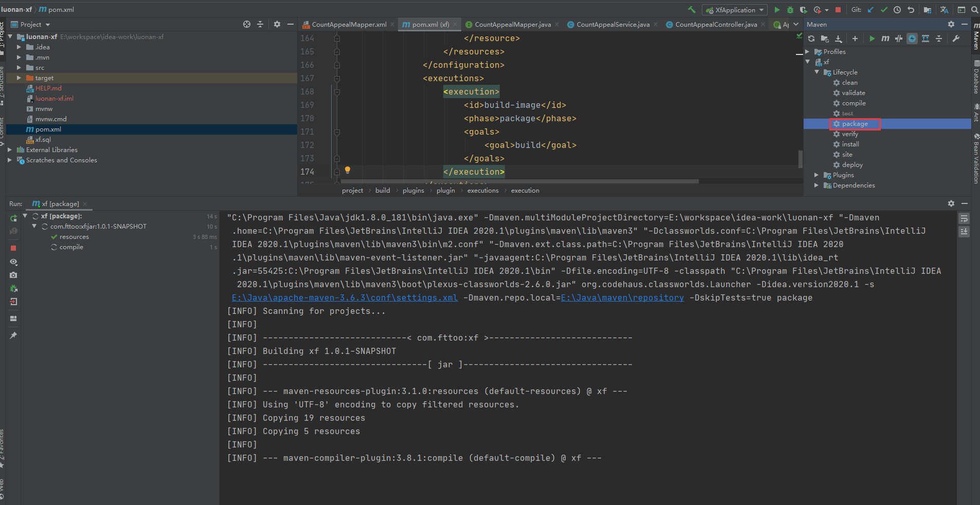Select the clean lifecycle phase
This screenshot has height=505, width=980.
(x=849, y=83)
